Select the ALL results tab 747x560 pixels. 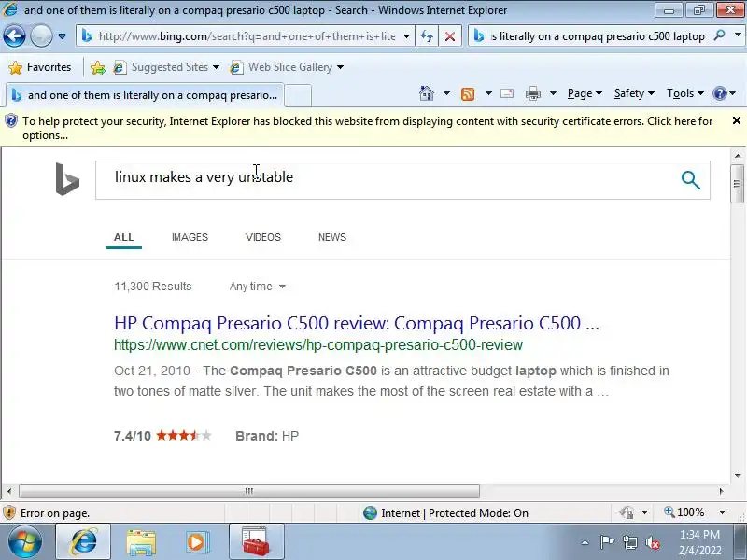pyautogui.click(x=124, y=237)
